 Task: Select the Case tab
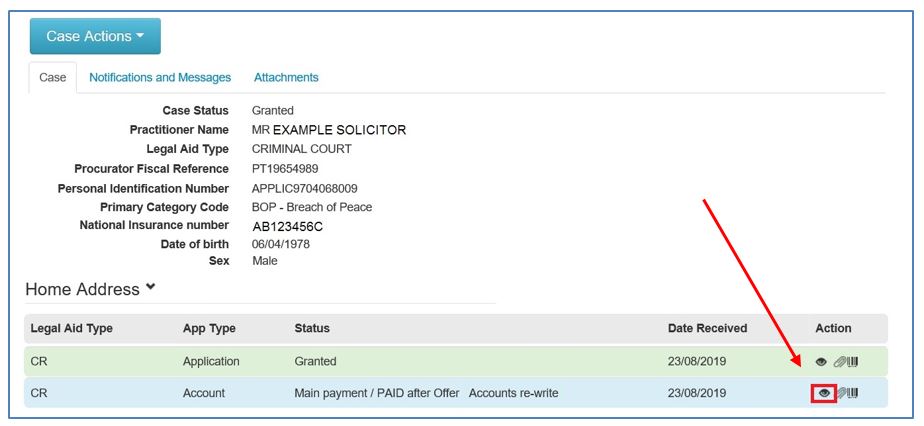tap(52, 78)
